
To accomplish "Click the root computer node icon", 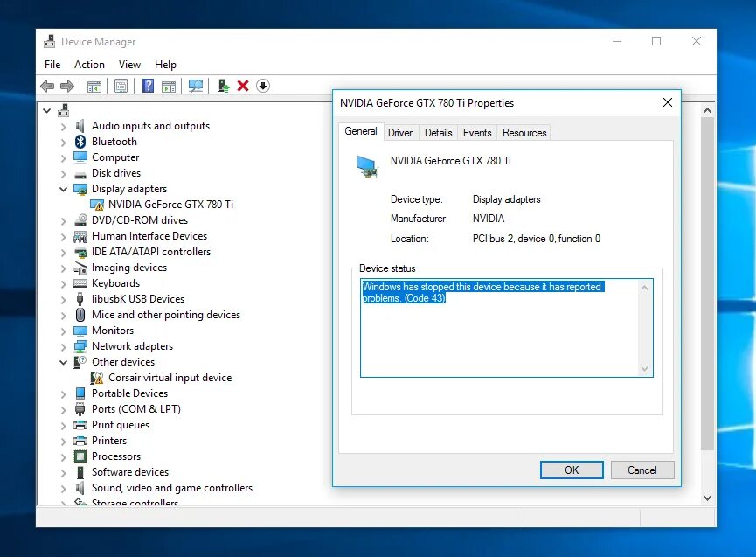I will coord(64,110).
